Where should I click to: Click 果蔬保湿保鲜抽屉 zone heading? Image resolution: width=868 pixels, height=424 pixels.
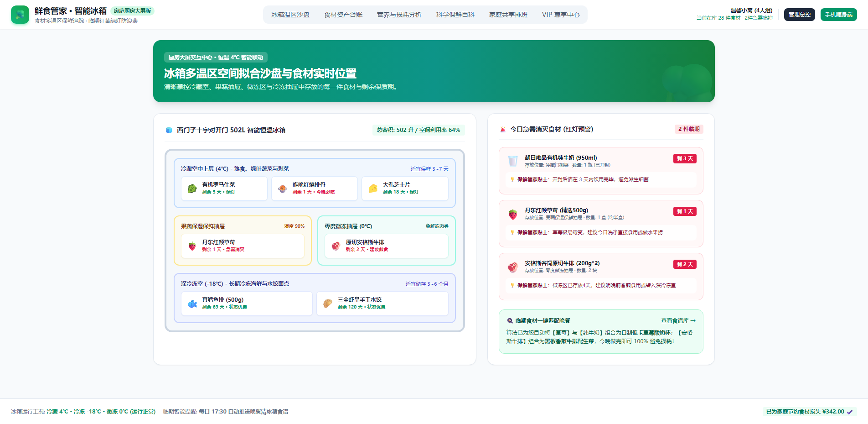[x=203, y=226]
